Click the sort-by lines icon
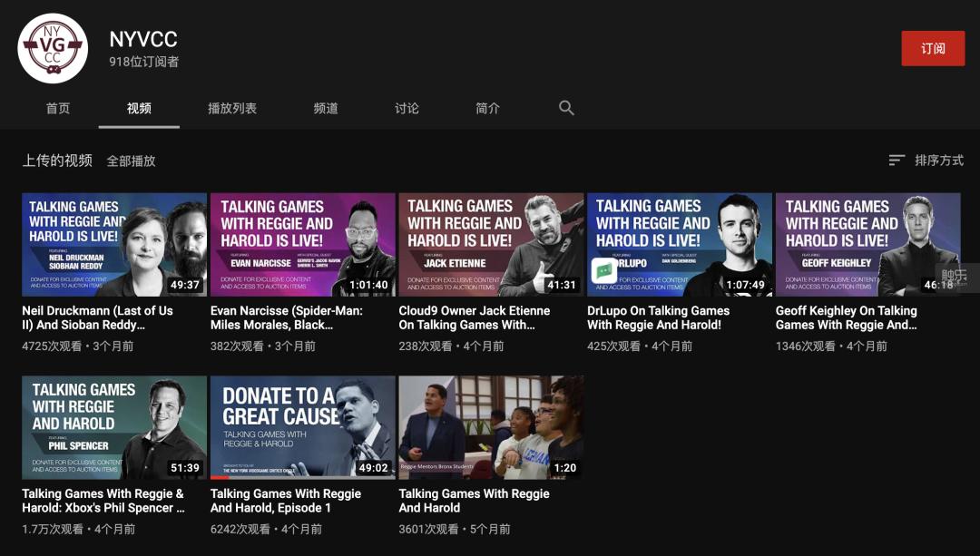Screen dimensions: 980x556 pos(897,161)
